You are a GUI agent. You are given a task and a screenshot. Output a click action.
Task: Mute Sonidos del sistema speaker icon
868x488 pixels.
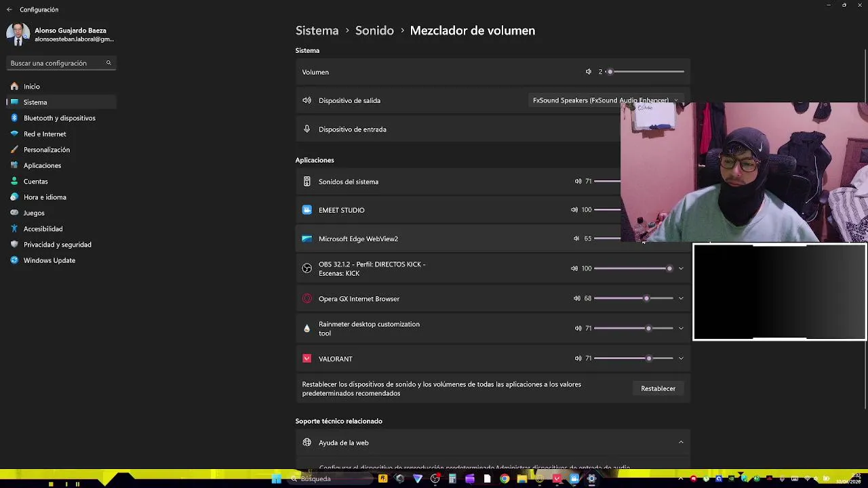578,182
